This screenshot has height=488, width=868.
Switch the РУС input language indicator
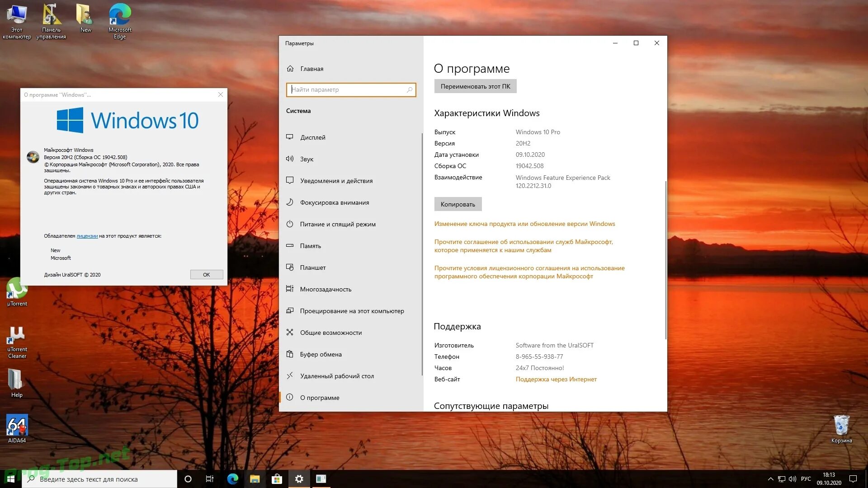[x=806, y=479]
